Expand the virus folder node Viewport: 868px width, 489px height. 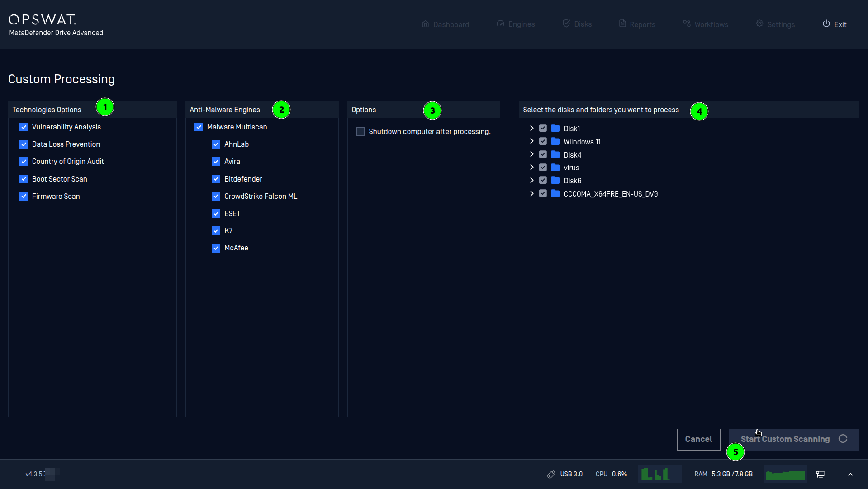click(x=531, y=168)
